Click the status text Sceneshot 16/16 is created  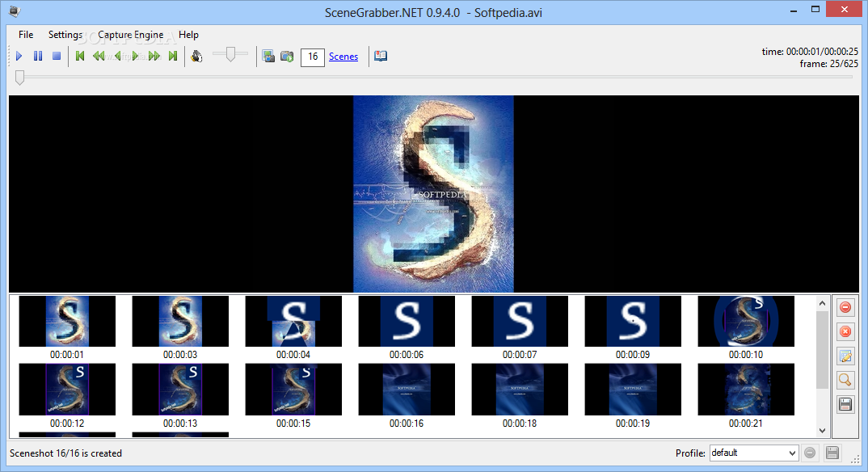[x=66, y=453]
